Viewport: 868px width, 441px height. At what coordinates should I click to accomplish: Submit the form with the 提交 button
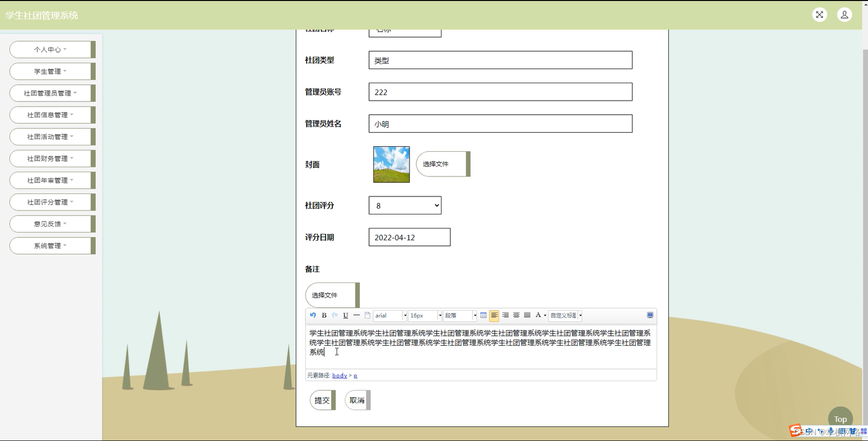click(x=322, y=400)
